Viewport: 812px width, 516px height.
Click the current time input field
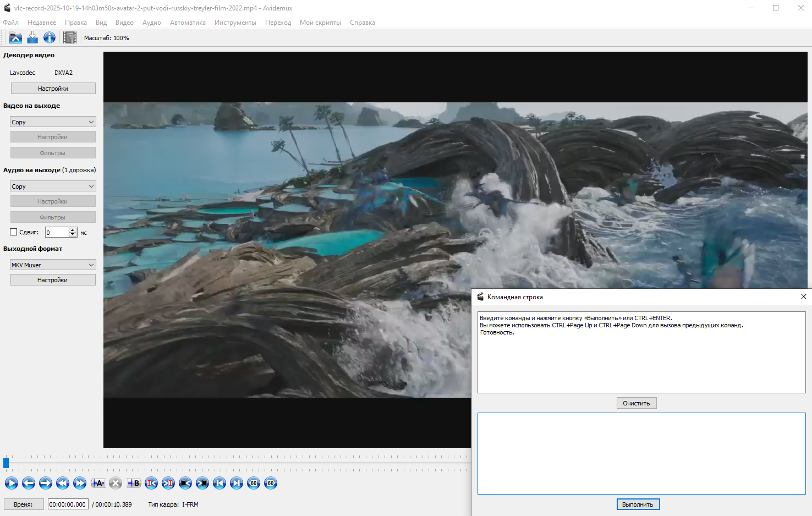(x=68, y=504)
